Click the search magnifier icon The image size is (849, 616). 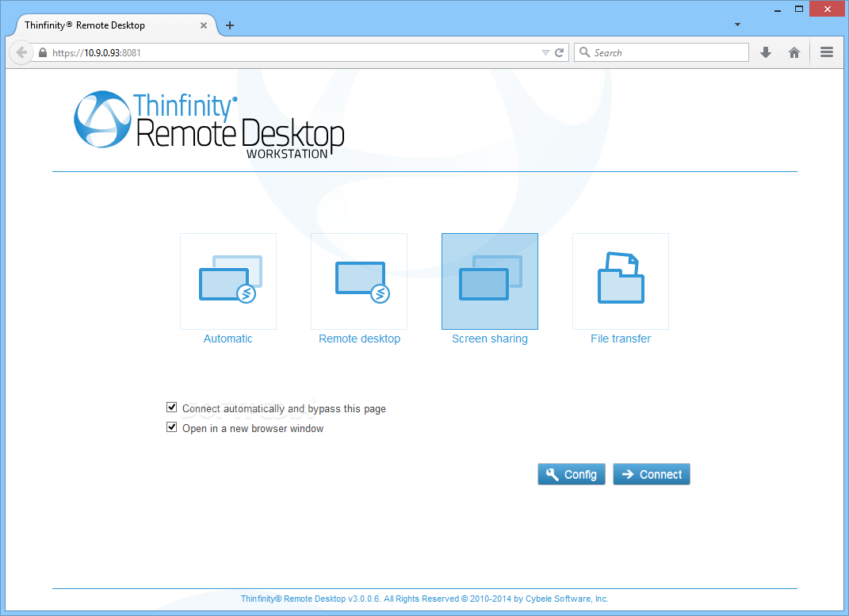[584, 52]
